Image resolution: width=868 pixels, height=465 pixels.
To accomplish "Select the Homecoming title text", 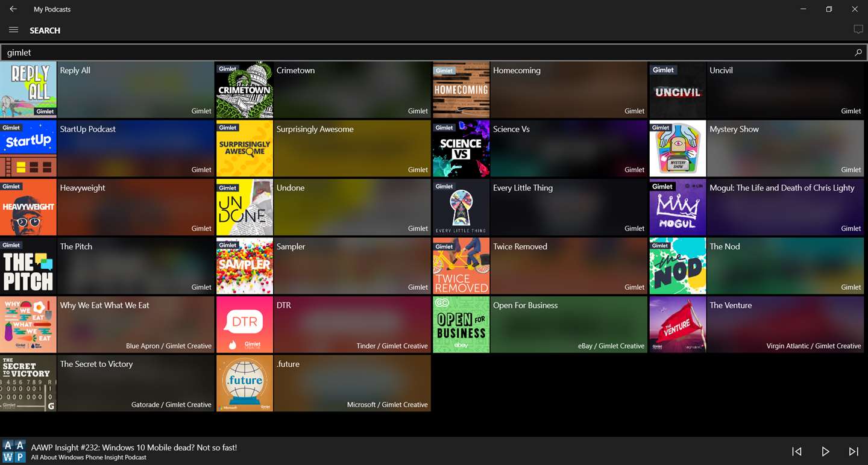I will 517,70.
